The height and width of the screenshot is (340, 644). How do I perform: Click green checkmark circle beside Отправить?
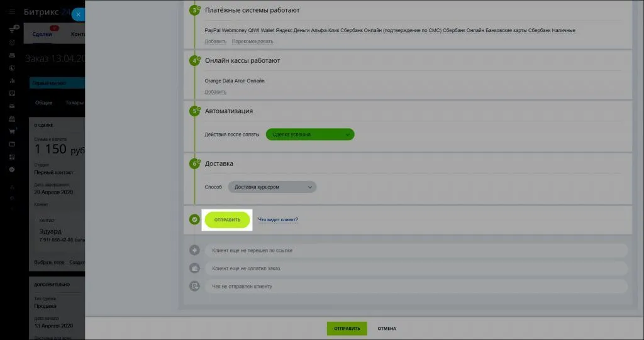point(195,219)
